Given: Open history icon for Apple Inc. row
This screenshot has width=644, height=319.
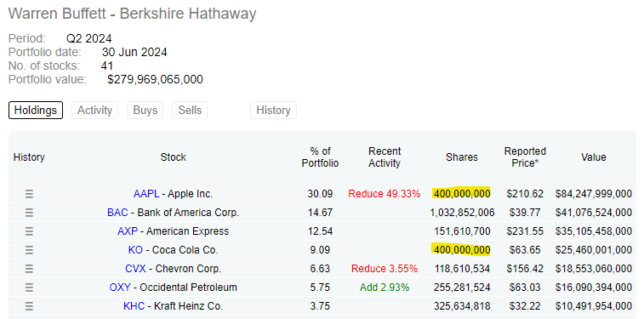Looking at the screenshot, I should [29, 194].
